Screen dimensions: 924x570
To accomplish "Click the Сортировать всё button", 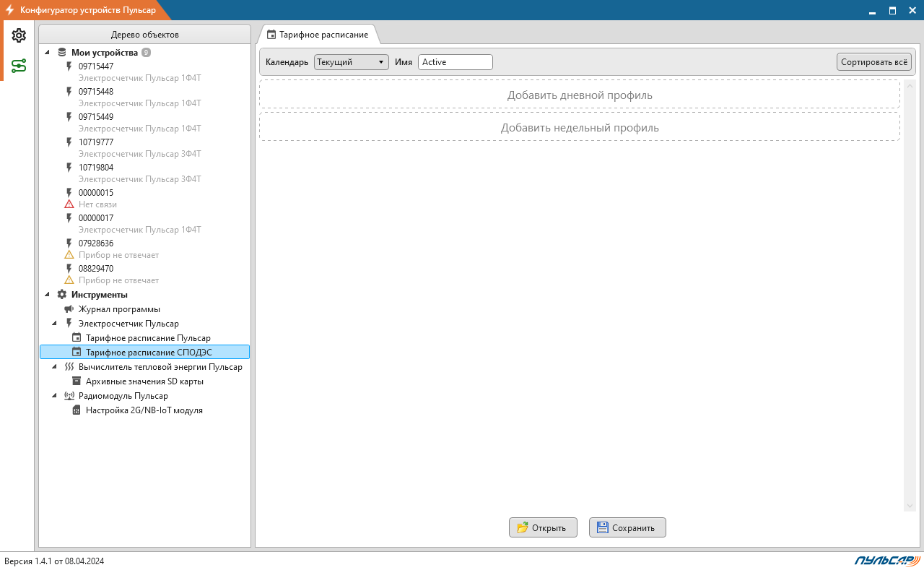I will [x=874, y=62].
